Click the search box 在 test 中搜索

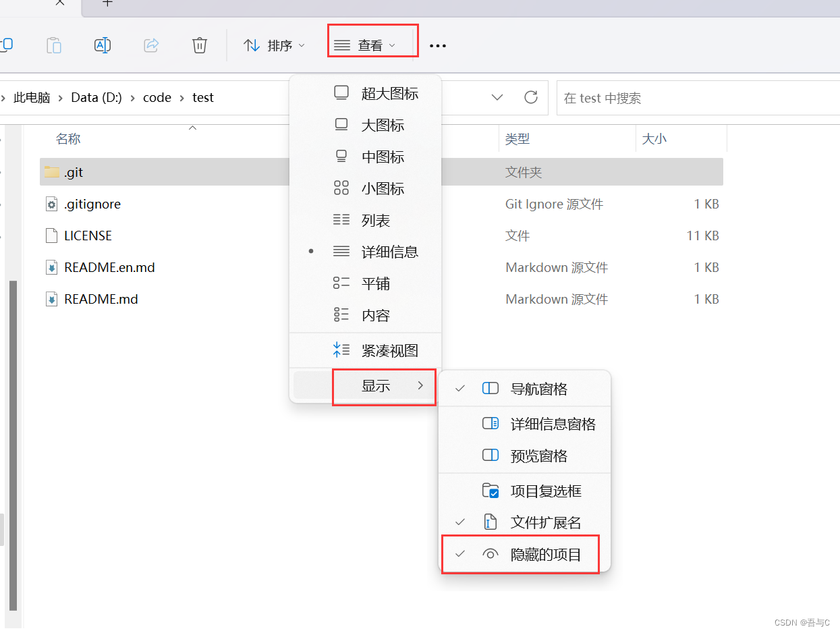(698, 98)
